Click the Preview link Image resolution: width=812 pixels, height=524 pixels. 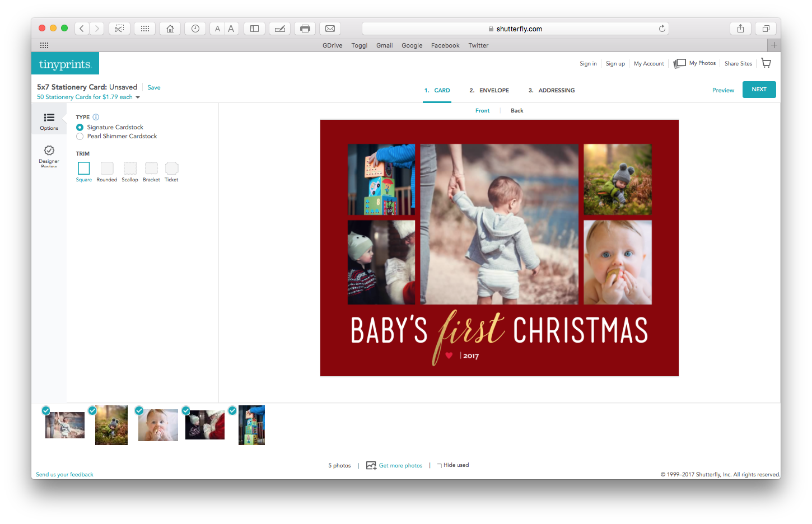pos(723,90)
